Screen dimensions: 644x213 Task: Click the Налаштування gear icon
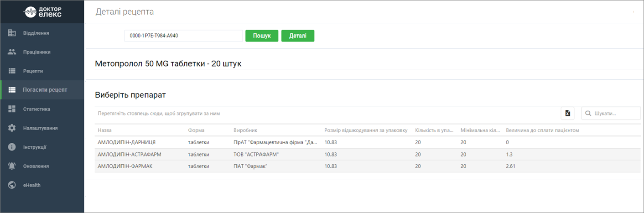[12, 128]
